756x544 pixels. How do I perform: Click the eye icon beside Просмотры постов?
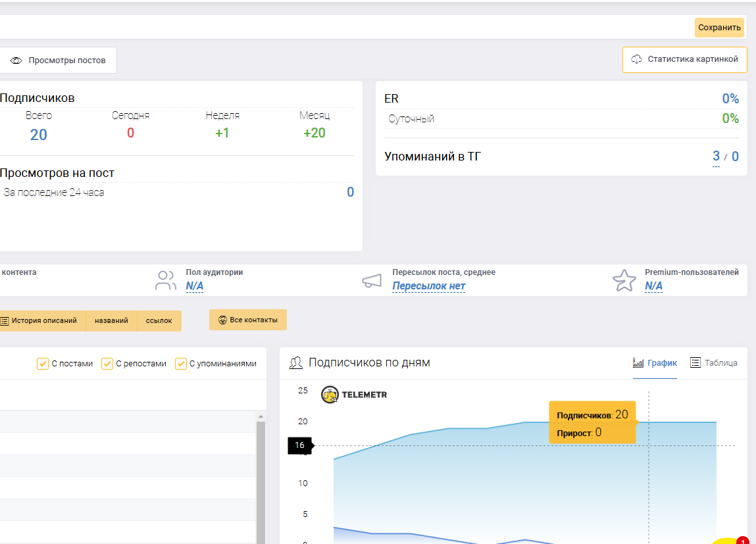pos(16,61)
